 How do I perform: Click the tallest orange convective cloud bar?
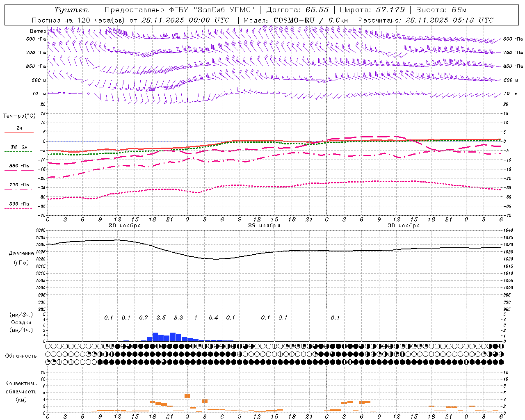(187, 396)
